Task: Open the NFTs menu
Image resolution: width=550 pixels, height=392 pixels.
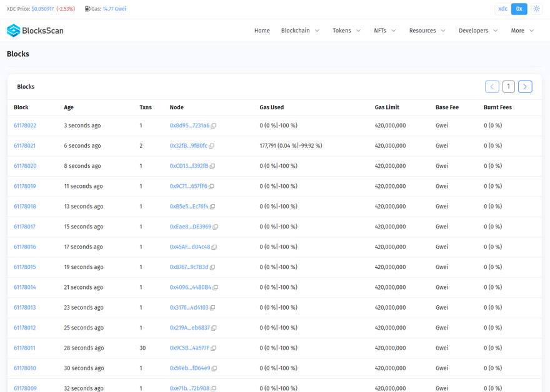Action: pyautogui.click(x=384, y=31)
